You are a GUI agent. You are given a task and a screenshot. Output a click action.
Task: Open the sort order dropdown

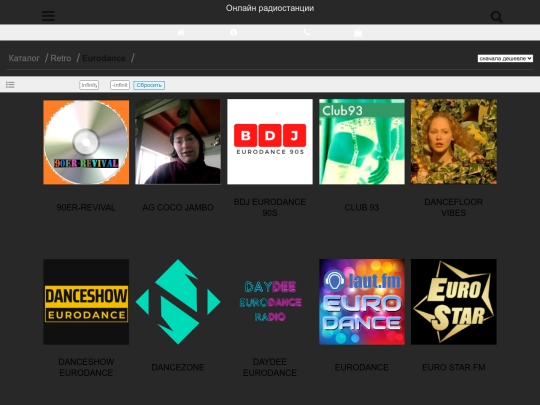505,59
